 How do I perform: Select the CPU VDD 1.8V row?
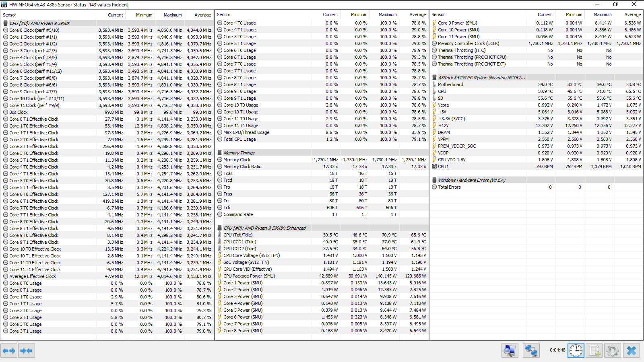[537, 160]
